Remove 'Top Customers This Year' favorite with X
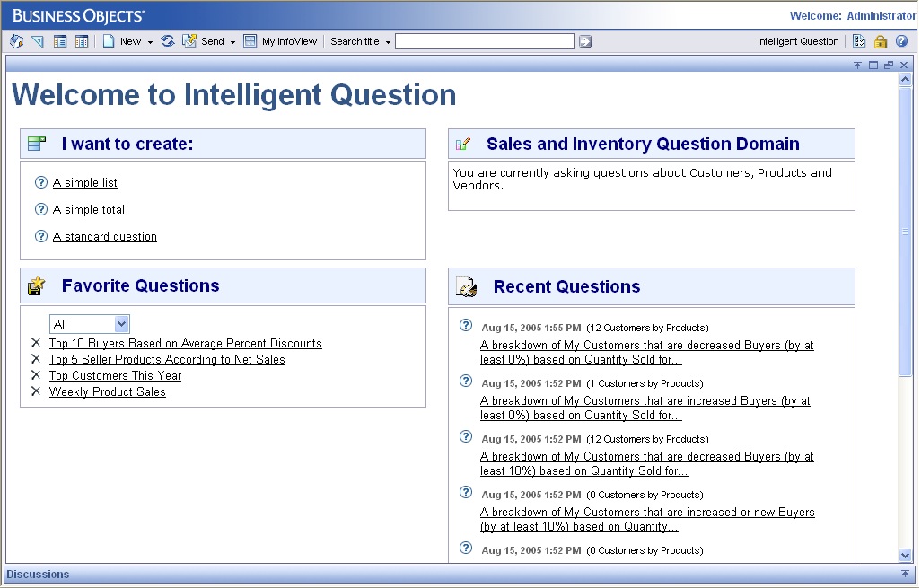The height and width of the screenshot is (588, 921). pos(36,375)
